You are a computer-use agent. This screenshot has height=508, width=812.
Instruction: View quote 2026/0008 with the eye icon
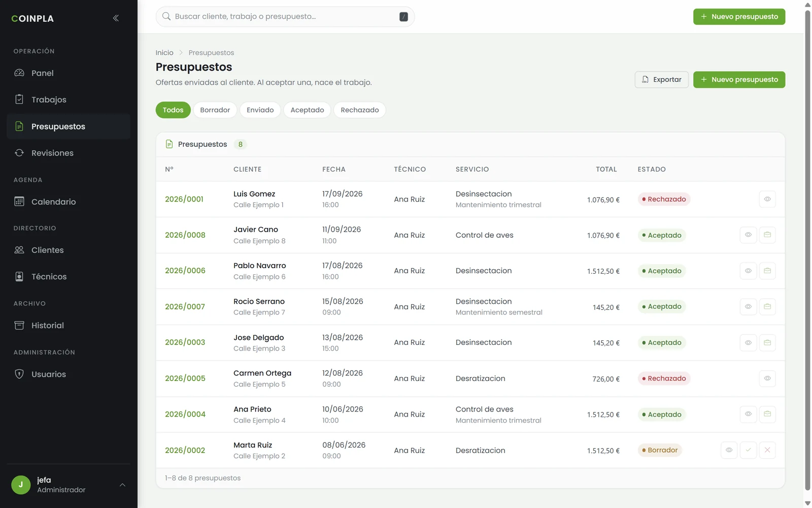(748, 235)
